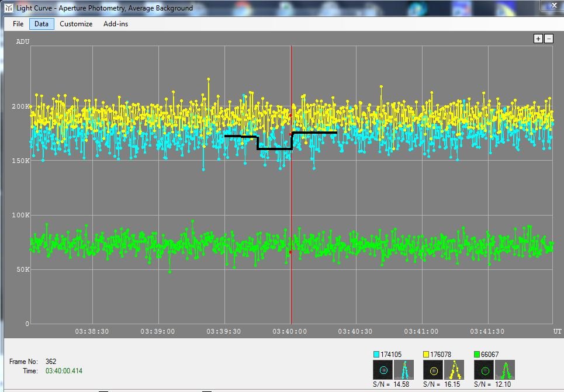Open the yellow PSF profile plot icon
This screenshot has height=392, width=564.
[454, 369]
